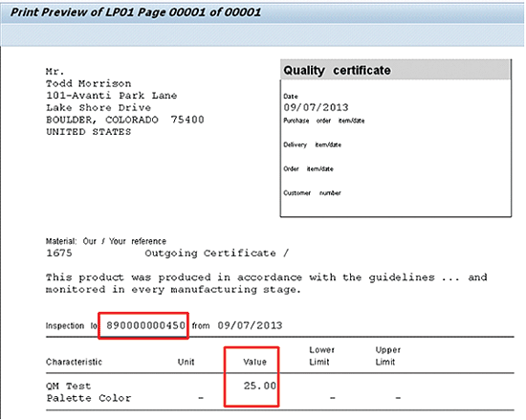
Task: Click the Characteristic column header
Action: click(x=75, y=362)
